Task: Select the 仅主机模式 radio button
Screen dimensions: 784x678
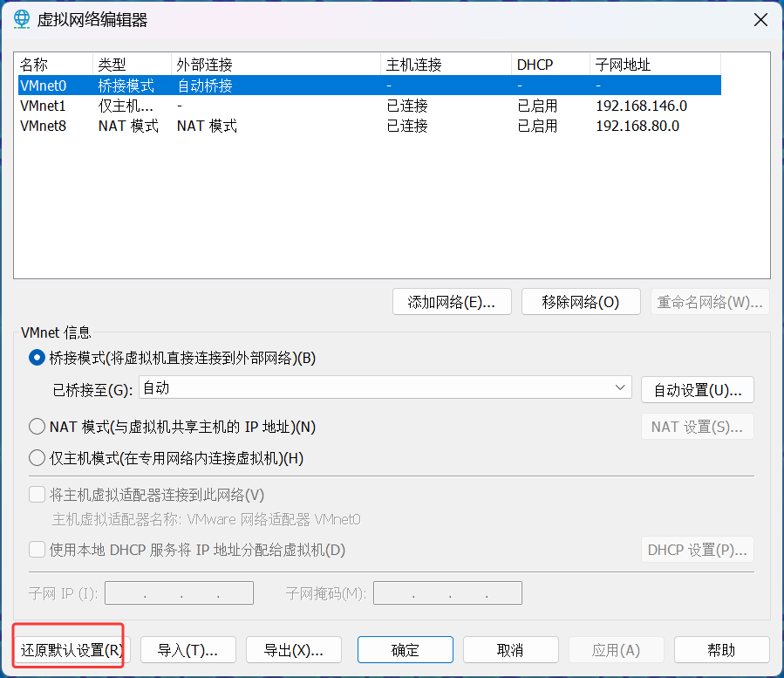Action: point(37,458)
